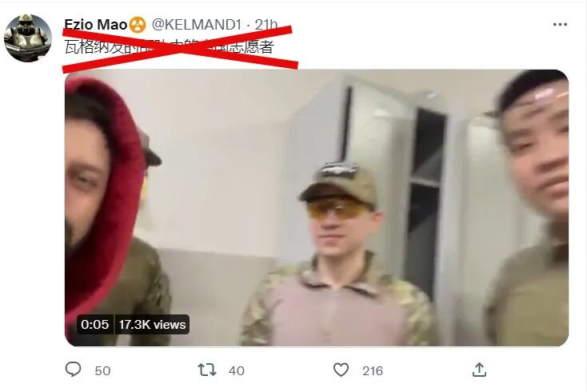The width and height of the screenshot is (587, 392).
Task: Open the share upload arrow icon
Action: (479, 370)
